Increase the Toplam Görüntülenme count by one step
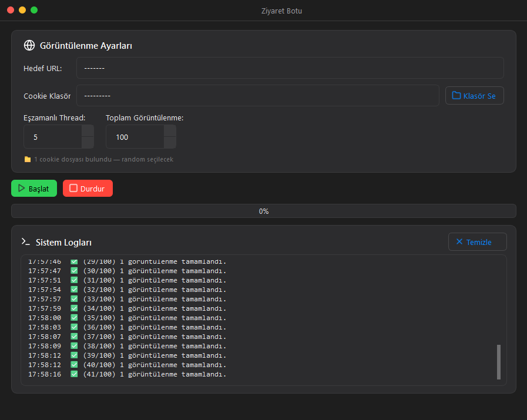Screen dimensions: 527x420 (x=170, y=131)
